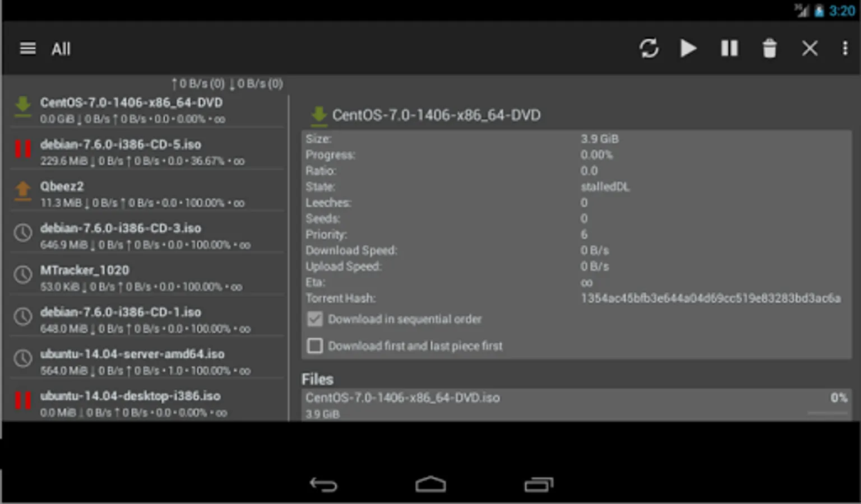This screenshot has width=861, height=504.
Task: Tap the Android recent apps button
Action: (539, 484)
